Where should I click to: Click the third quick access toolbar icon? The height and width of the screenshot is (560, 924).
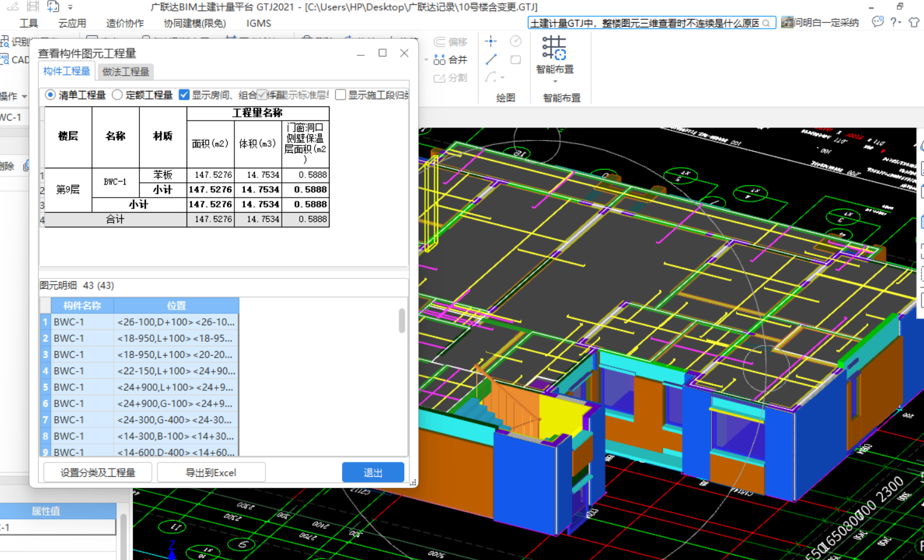pos(53,7)
